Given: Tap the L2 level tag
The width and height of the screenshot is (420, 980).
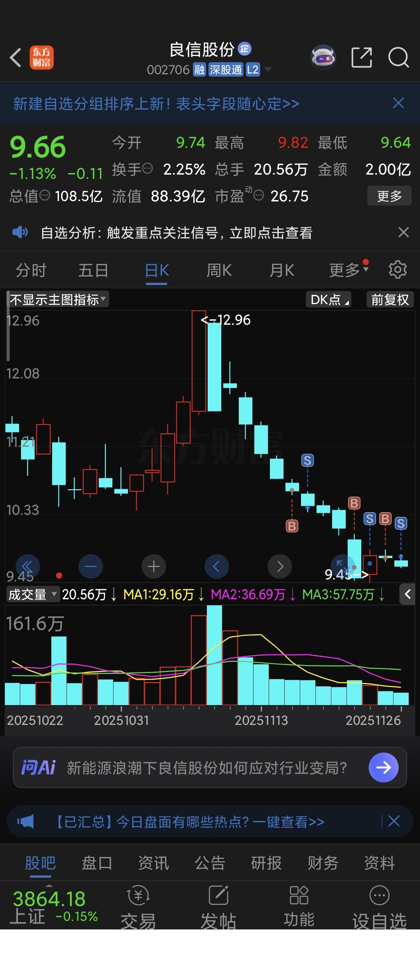Looking at the screenshot, I should [253, 70].
